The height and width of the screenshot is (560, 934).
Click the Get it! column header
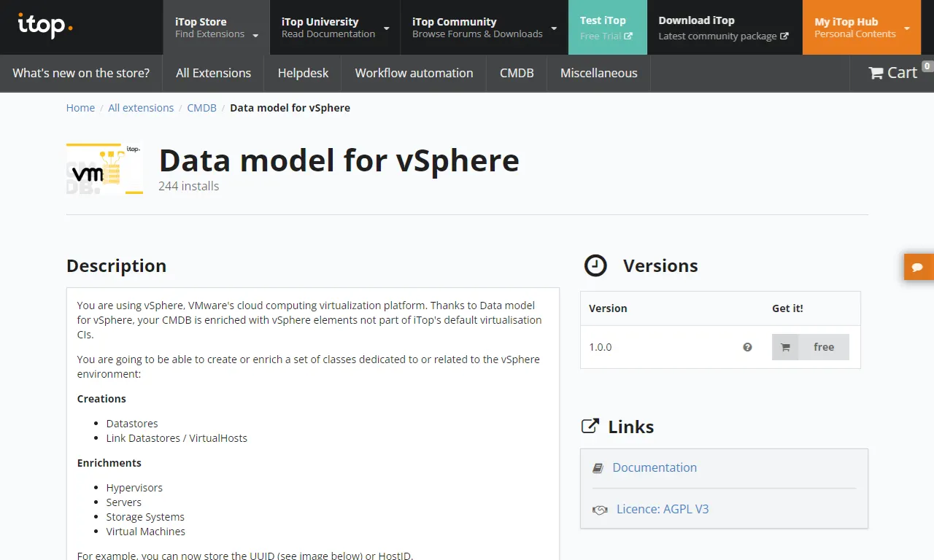coord(787,308)
